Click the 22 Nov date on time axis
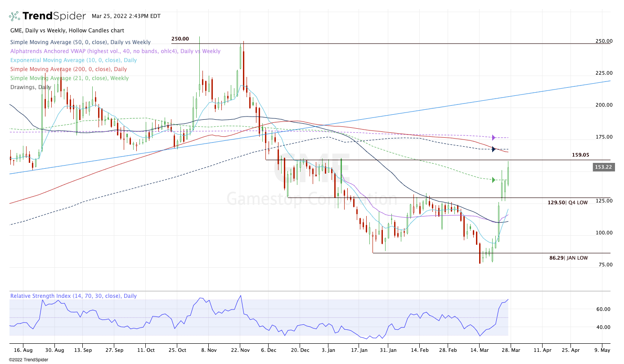624x364 pixels. [240, 350]
